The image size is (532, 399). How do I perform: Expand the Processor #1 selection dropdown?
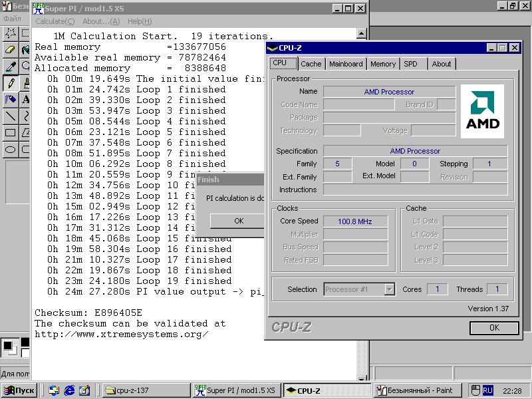(x=389, y=289)
